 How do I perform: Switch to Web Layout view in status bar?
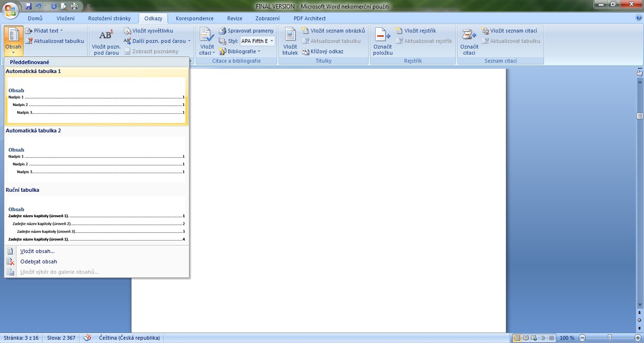click(534, 338)
